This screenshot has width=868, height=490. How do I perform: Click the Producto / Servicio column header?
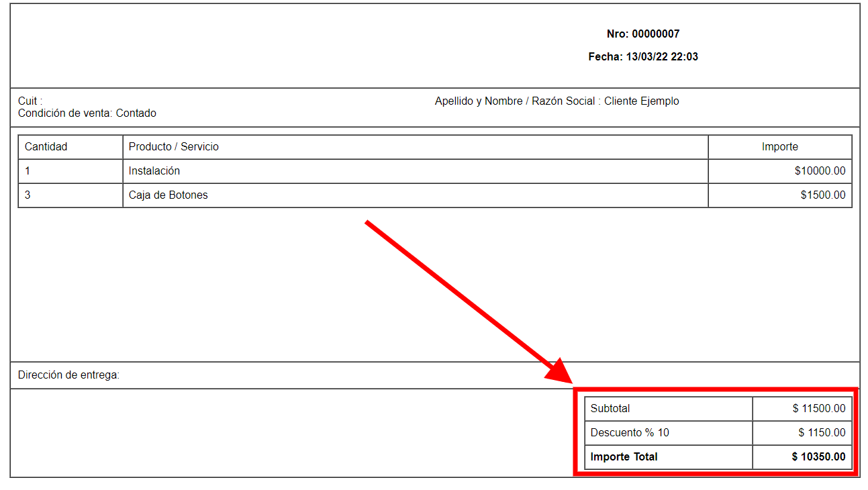pos(174,147)
